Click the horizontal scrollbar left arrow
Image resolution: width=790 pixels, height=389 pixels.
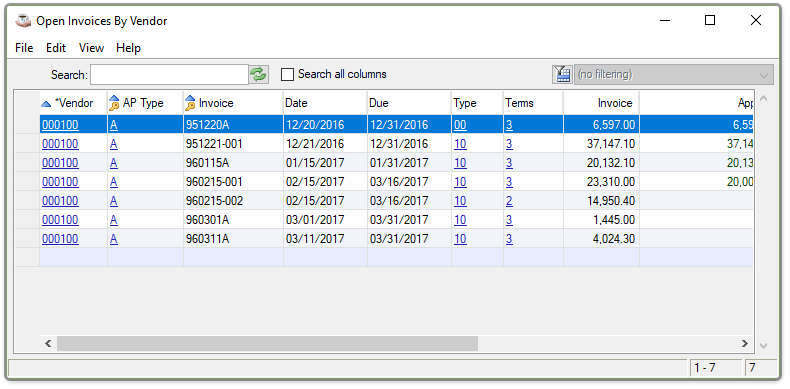[48, 344]
